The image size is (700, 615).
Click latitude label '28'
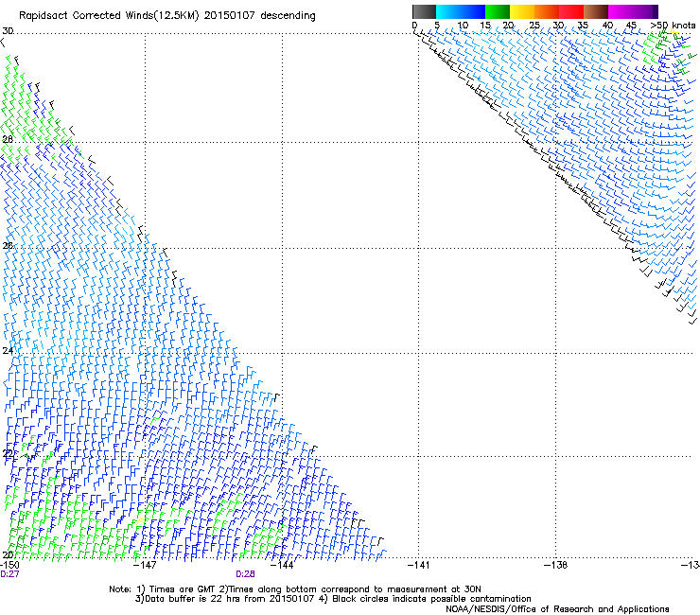pos(8,139)
